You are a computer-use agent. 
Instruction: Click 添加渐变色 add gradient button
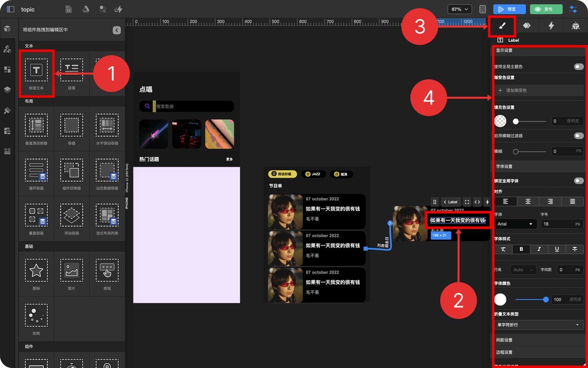tap(539, 91)
